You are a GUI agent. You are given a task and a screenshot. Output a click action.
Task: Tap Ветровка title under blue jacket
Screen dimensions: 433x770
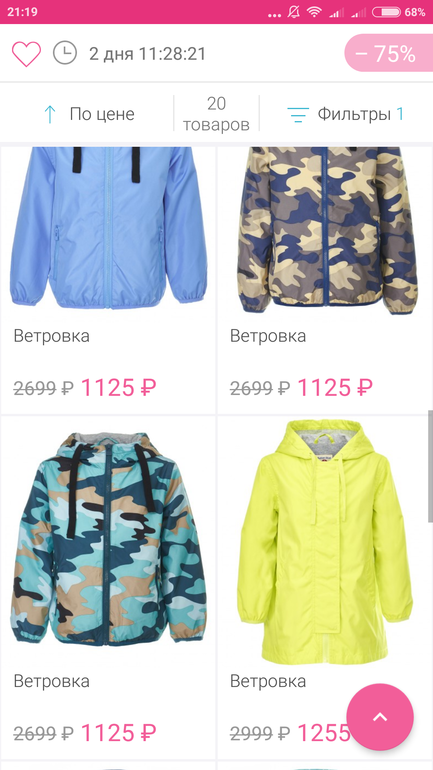(x=52, y=336)
